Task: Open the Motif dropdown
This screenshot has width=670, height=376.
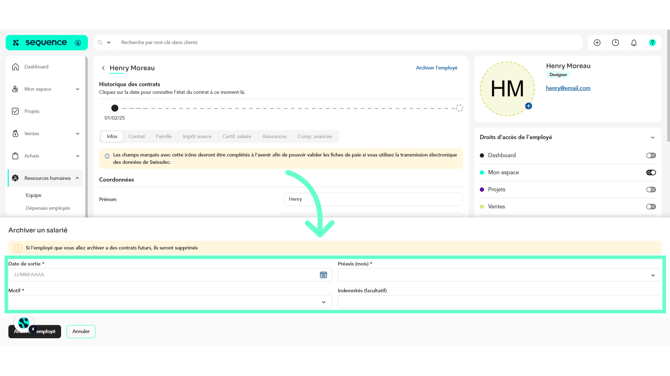Action: [170, 302]
